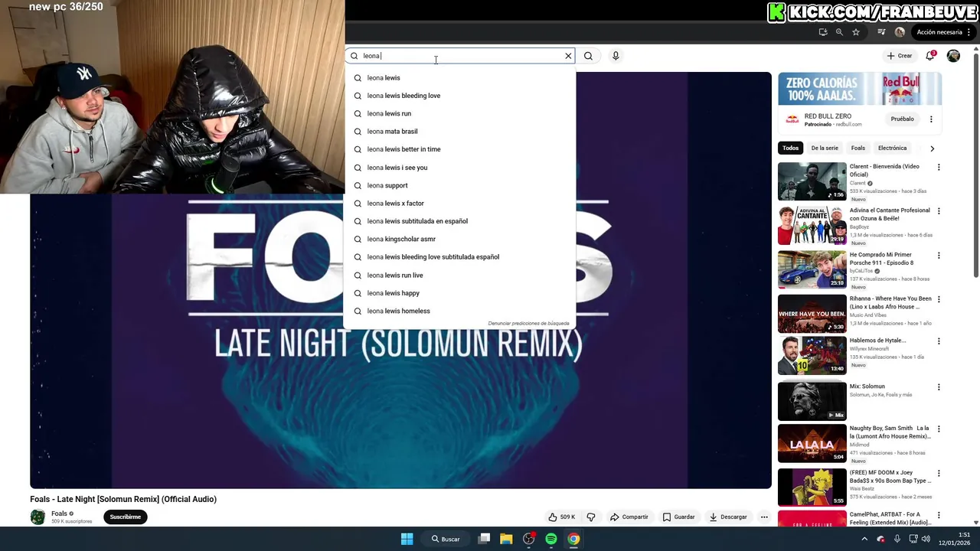Click the install app icon in address bar

coord(823,32)
